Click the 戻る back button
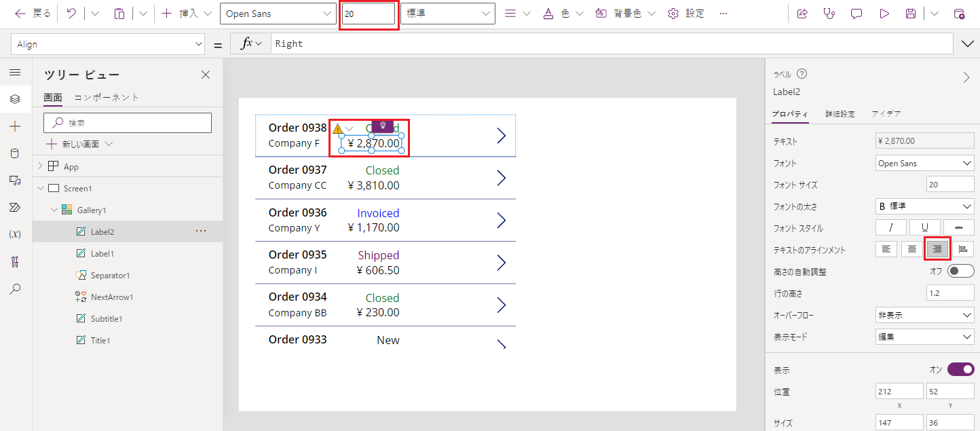The image size is (980, 431). pyautogui.click(x=33, y=14)
